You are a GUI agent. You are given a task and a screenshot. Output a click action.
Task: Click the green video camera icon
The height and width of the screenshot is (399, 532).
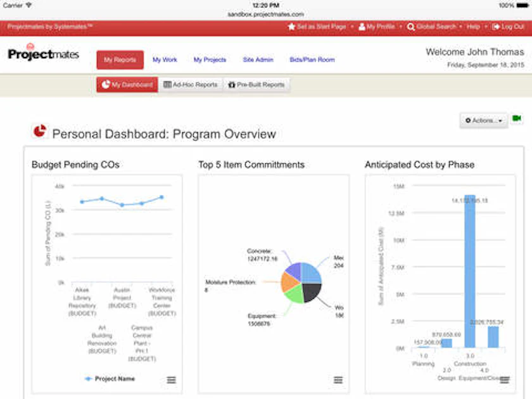pyautogui.click(x=517, y=118)
